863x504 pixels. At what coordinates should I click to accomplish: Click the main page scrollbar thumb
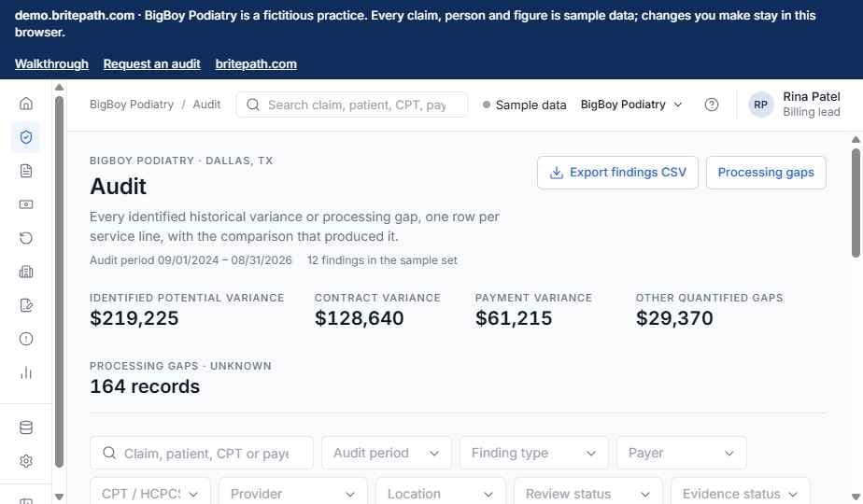856,203
